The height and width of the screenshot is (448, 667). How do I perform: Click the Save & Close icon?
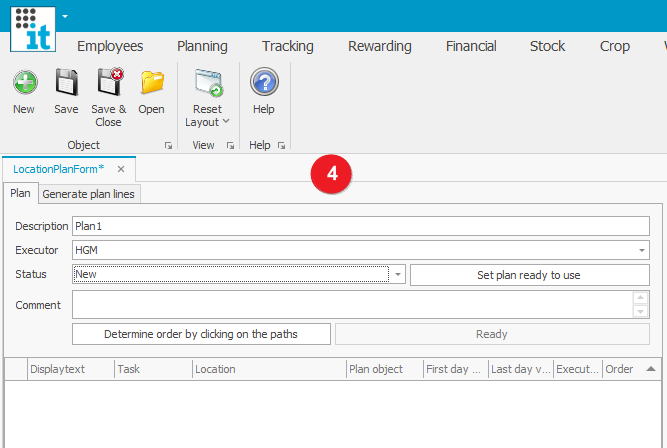point(108,83)
